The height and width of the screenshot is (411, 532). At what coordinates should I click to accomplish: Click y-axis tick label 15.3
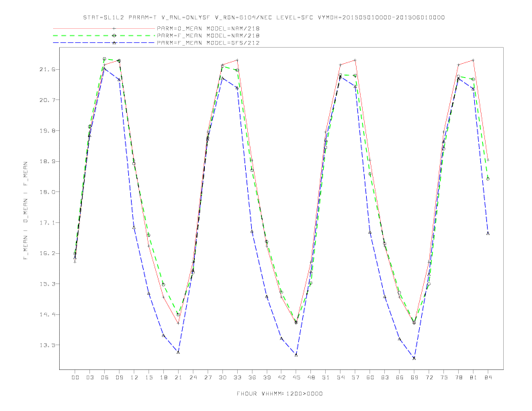pyautogui.click(x=46, y=284)
